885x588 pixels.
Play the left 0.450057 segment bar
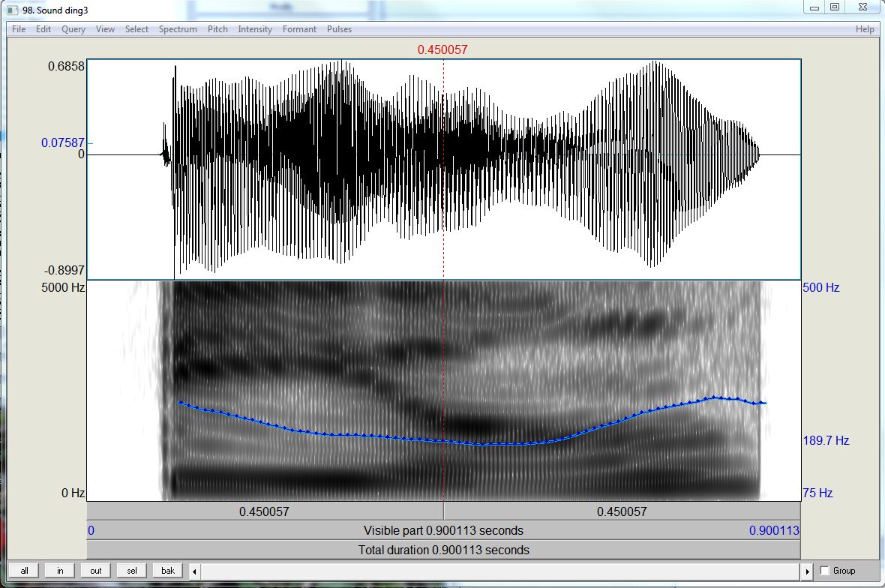(x=265, y=511)
